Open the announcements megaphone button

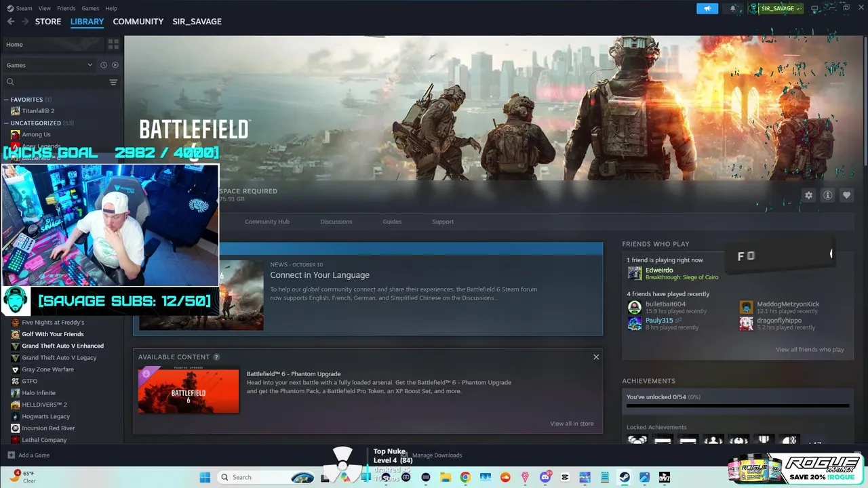pos(707,8)
